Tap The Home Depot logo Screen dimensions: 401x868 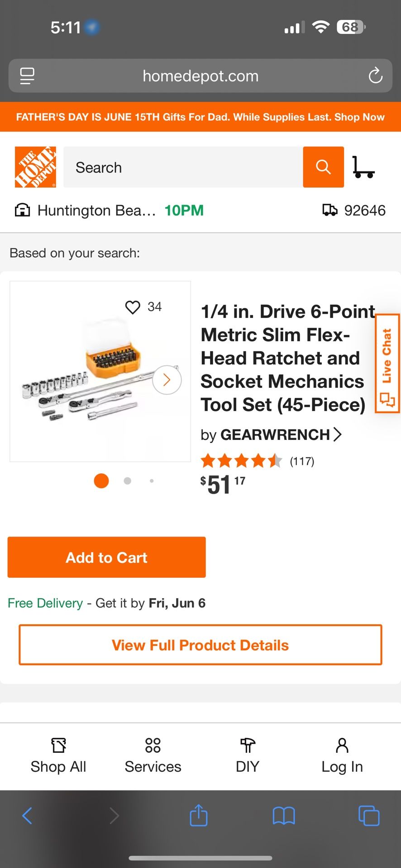(x=35, y=167)
